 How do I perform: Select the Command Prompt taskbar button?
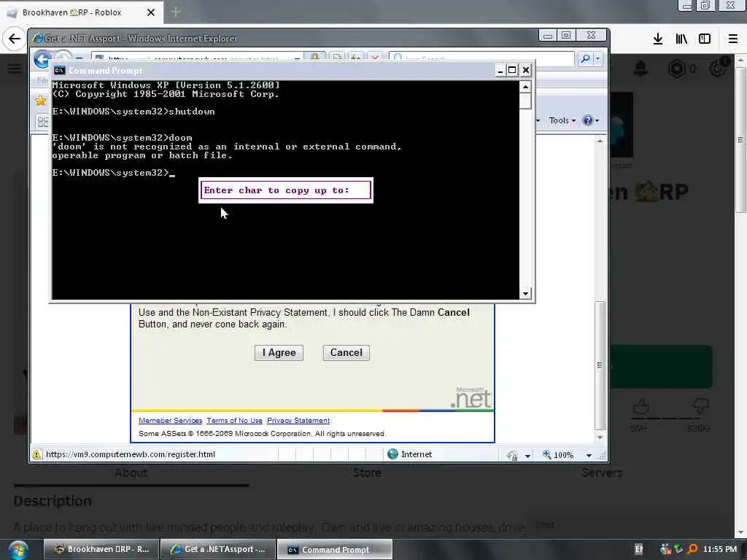click(x=335, y=550)
